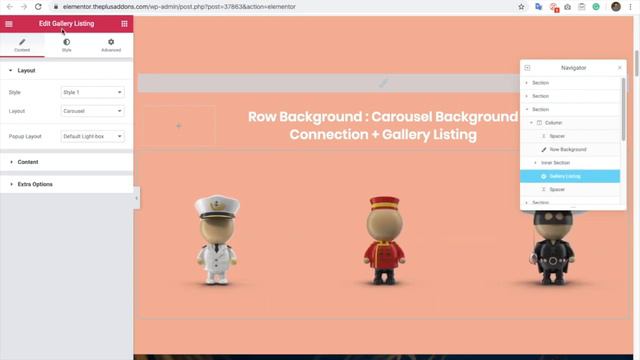640x360 pixels.
Task: Click the Navigator panel title
Action: [x=573, y=68]
